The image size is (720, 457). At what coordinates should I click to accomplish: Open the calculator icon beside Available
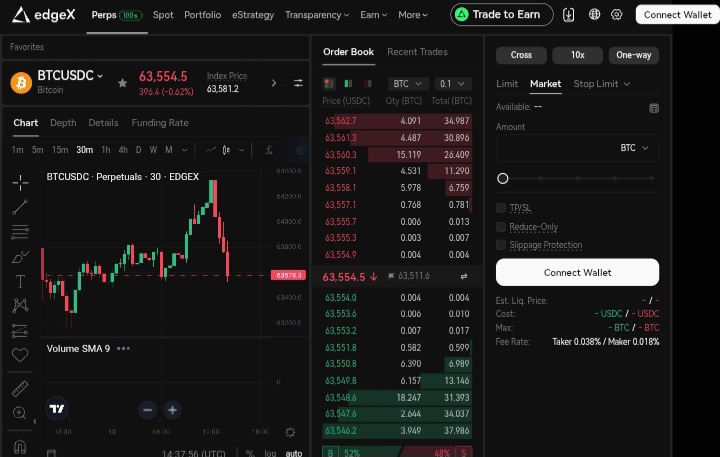(654, 108)
